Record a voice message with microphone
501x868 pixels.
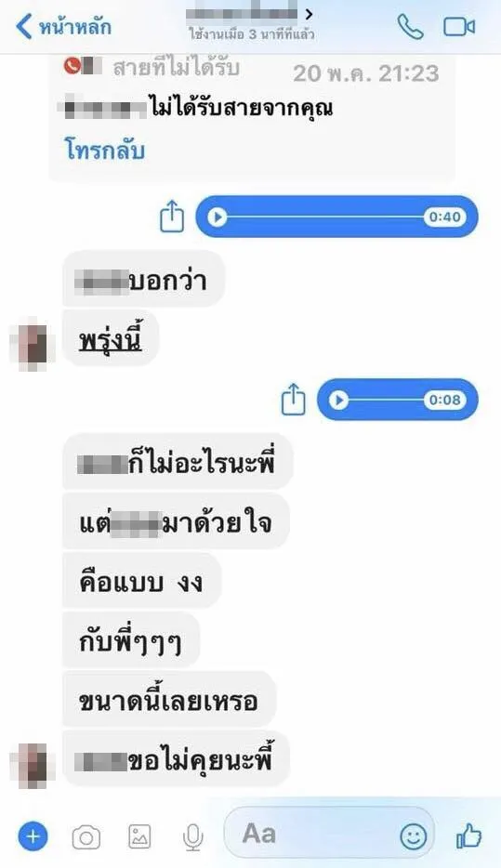pos(192,837)
